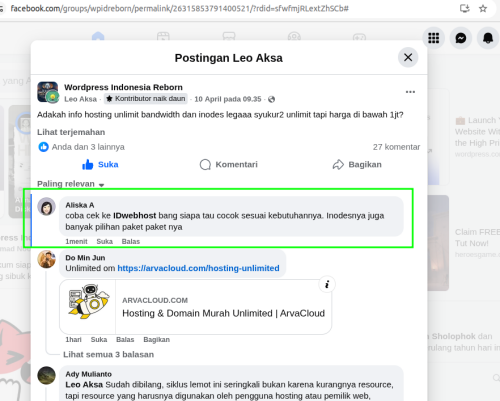Click Balas under Aliska A comment
The image size is (500, 401).
131,242
